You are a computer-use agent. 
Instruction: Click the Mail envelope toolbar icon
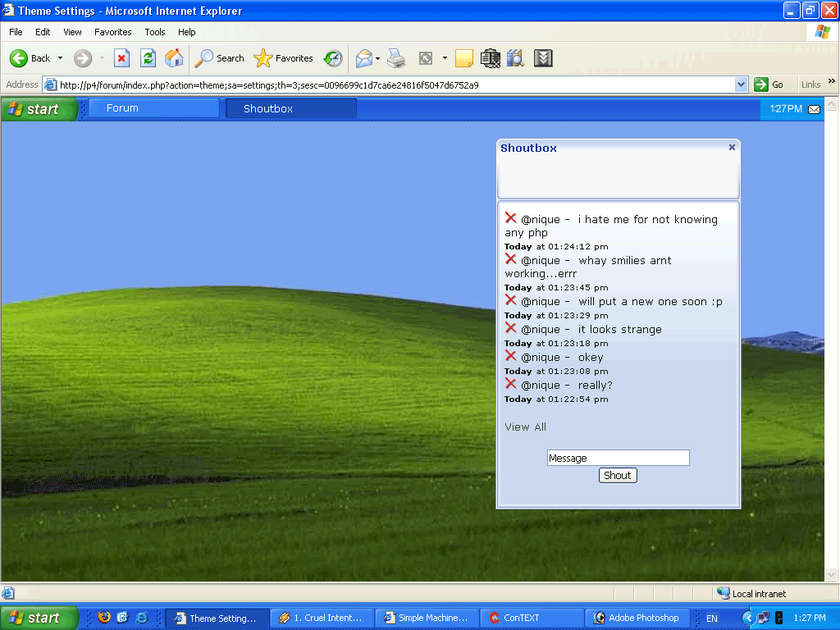coord(363,58)
